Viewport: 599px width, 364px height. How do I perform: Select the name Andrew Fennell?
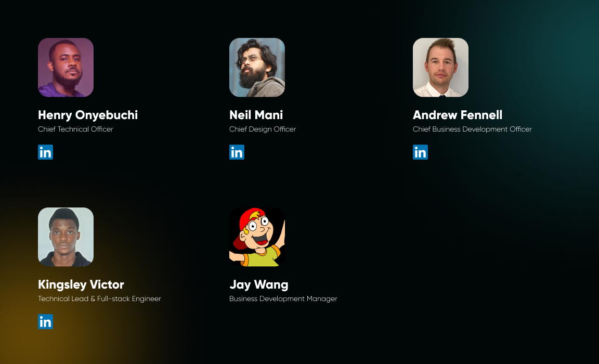point(457,115)
